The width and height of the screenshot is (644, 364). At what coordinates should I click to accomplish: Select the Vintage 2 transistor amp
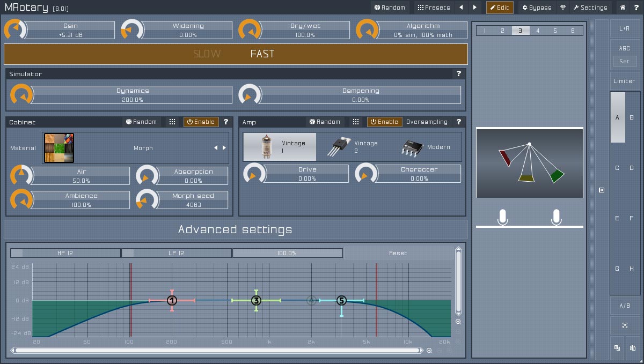pos(353,147)
